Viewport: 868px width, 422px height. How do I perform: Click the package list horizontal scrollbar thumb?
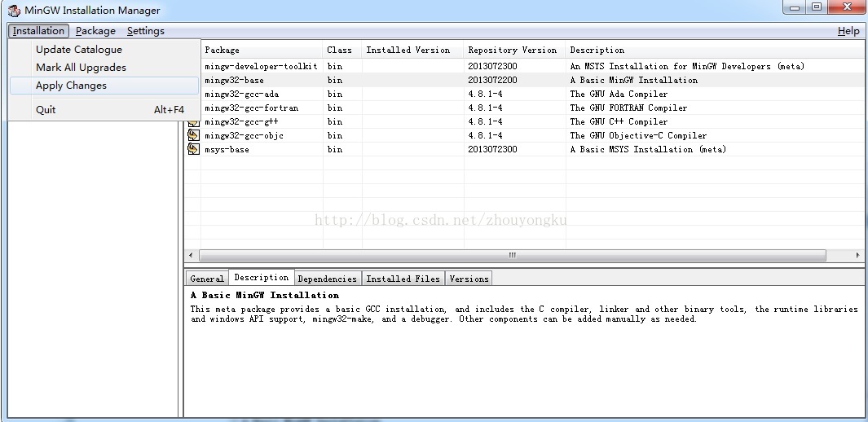coord(513,256)
